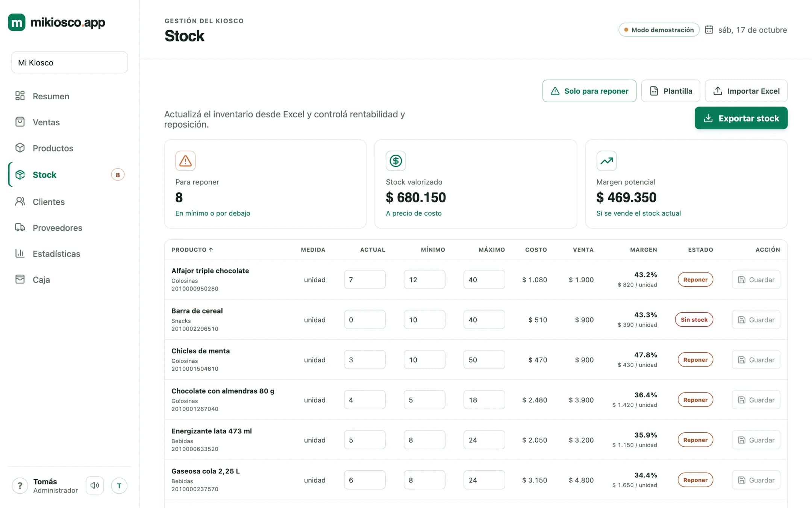Viewport: 812px width, 508px height.
Task: Click the Caja register icon
Action: click(x=20, y=280)
